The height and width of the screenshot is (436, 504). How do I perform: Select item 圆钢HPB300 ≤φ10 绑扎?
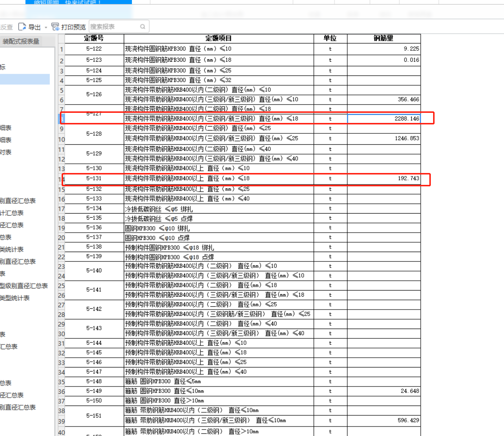(x=219, y=228)
